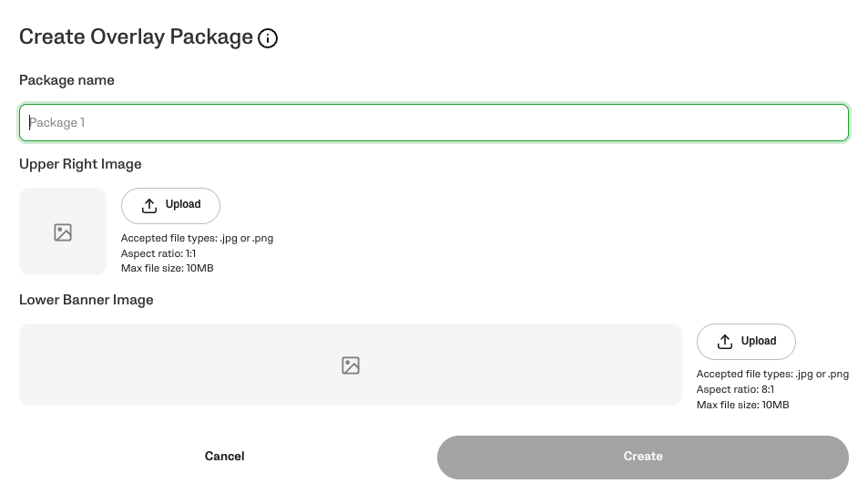Click the Create button
This screenshot has height=504, width=868.
click(x=642, y=457)
